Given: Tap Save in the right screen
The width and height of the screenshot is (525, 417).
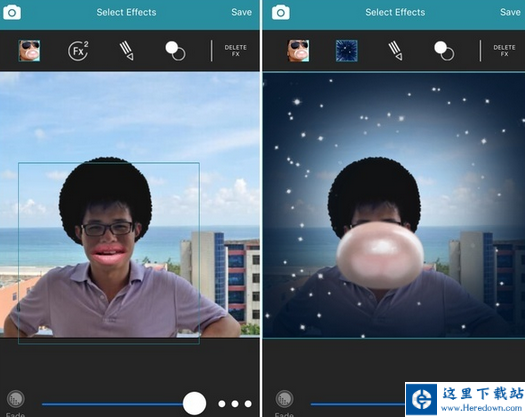Looking at the screenshot, I should (x=510, y=12).
